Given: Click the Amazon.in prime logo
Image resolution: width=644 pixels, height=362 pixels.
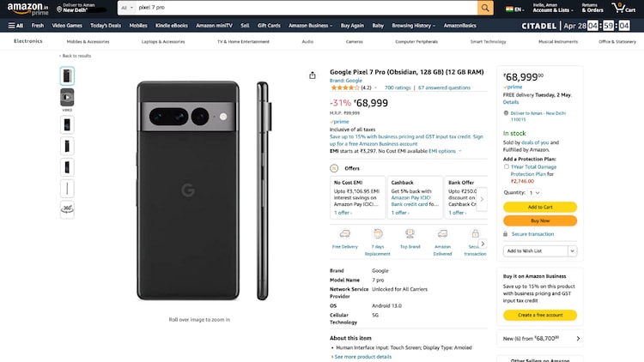Looking at the screenshot, I should coord(27,9).
